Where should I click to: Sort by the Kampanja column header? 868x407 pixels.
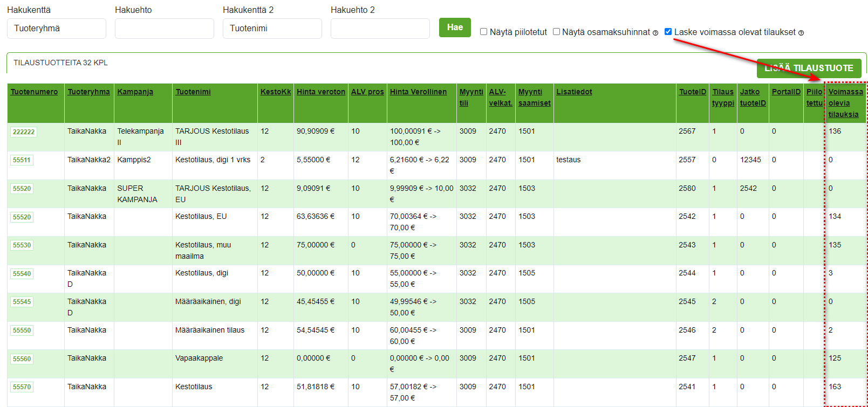tap(135, 92)
